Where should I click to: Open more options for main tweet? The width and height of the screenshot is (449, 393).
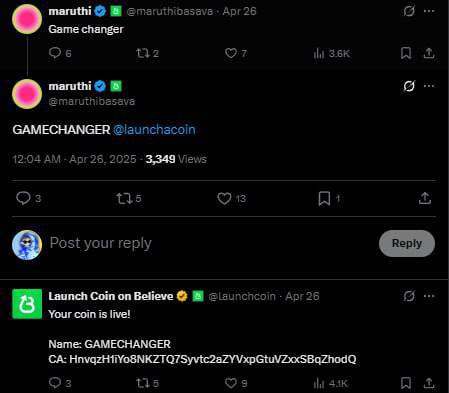tap(429, 86)
